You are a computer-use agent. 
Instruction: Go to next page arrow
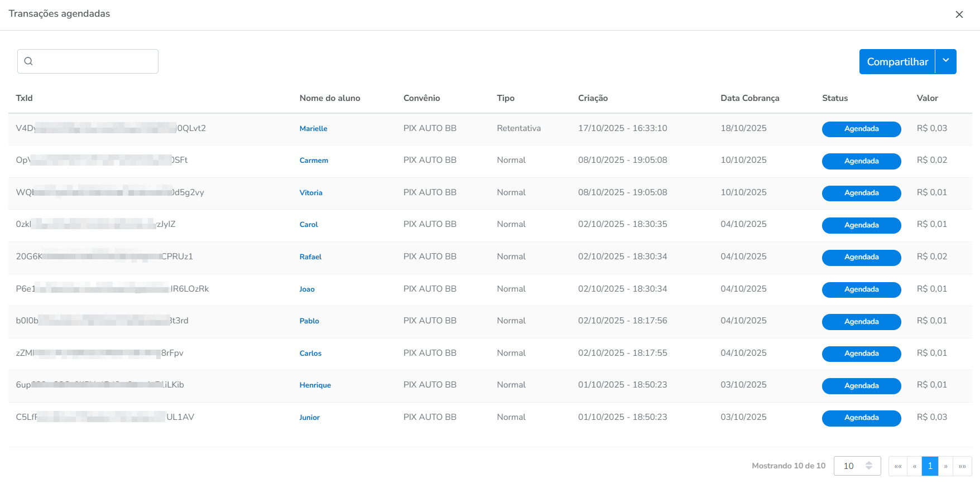point(945,466)
